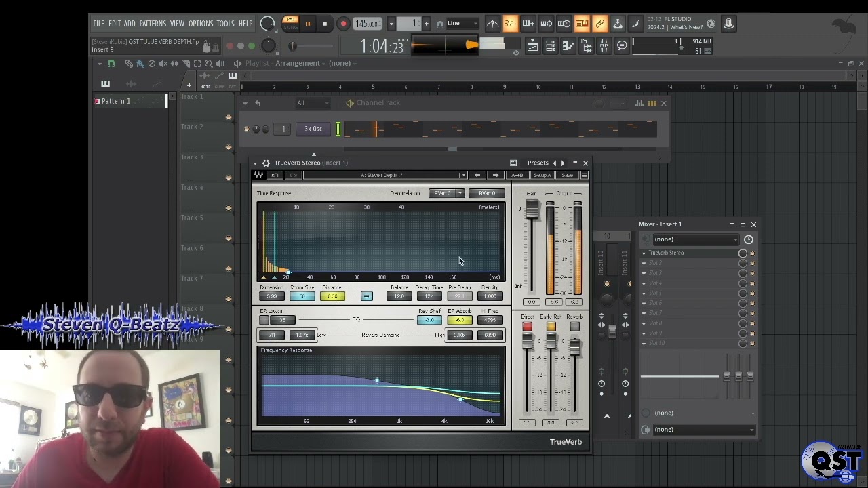This screenshot has width=868, height=488.
Task: Click the red record button
Action: pyautogui.click(x=343, y=24)
